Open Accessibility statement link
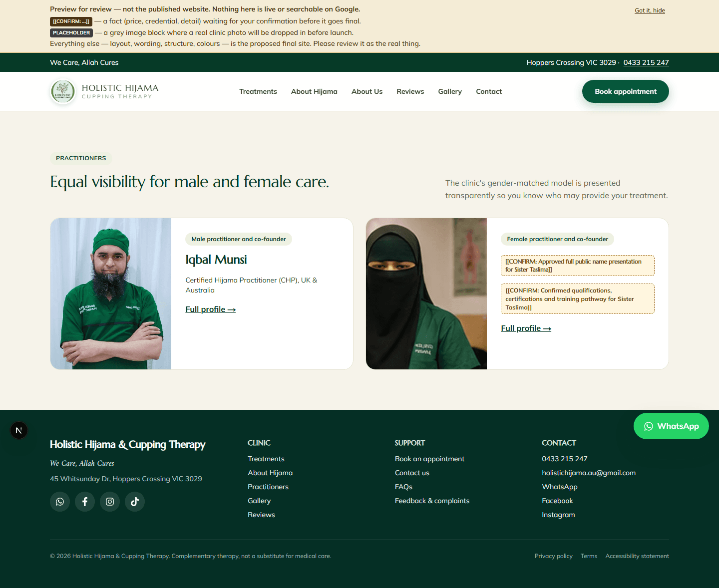 (637, 556)
